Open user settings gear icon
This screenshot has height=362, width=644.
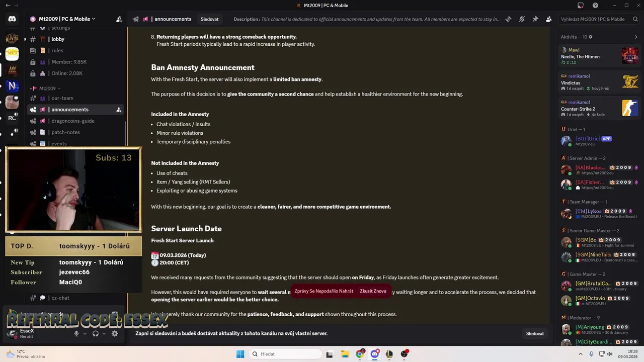[115, 333]
